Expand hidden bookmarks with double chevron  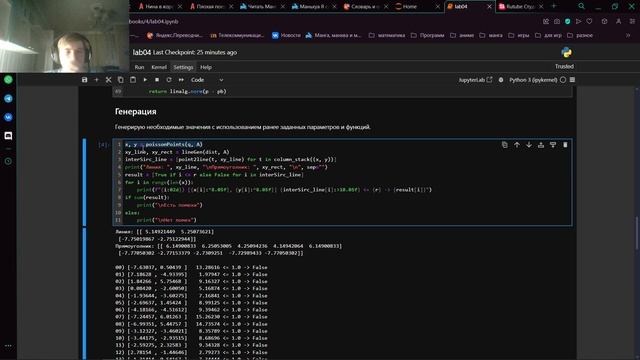pos(628,36)
